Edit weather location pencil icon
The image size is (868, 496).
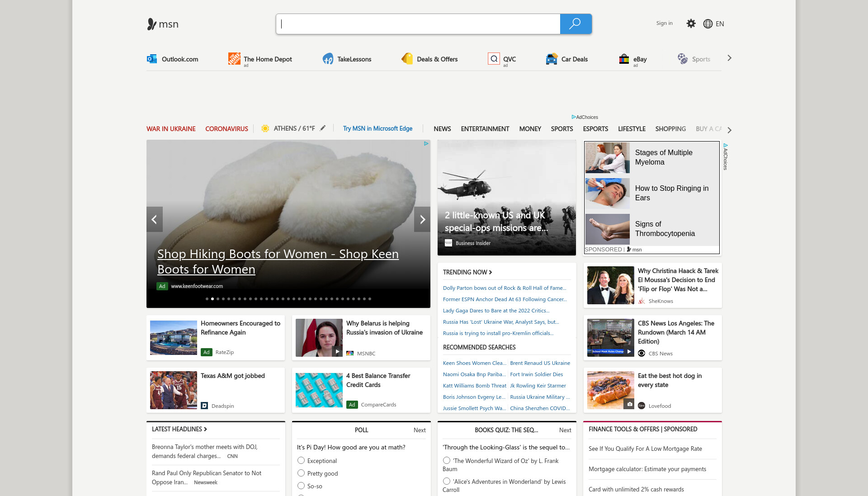(x=322, y=128)
